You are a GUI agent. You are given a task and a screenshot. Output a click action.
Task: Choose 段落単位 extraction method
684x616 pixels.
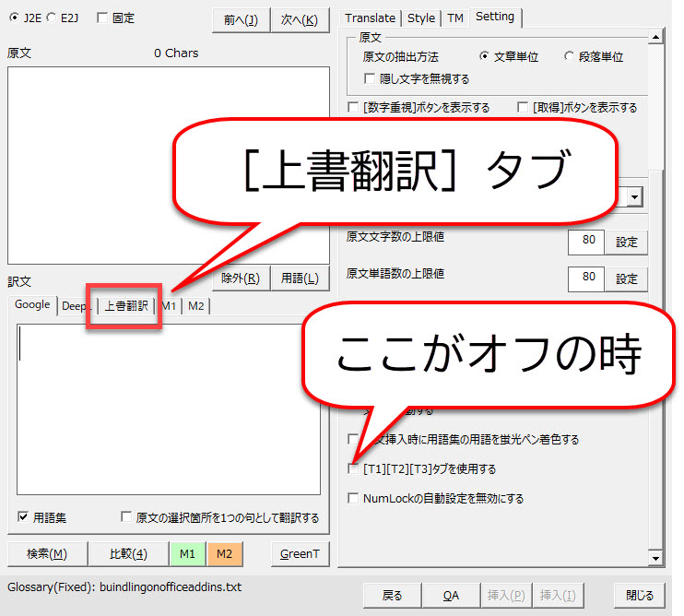[569, 56]
